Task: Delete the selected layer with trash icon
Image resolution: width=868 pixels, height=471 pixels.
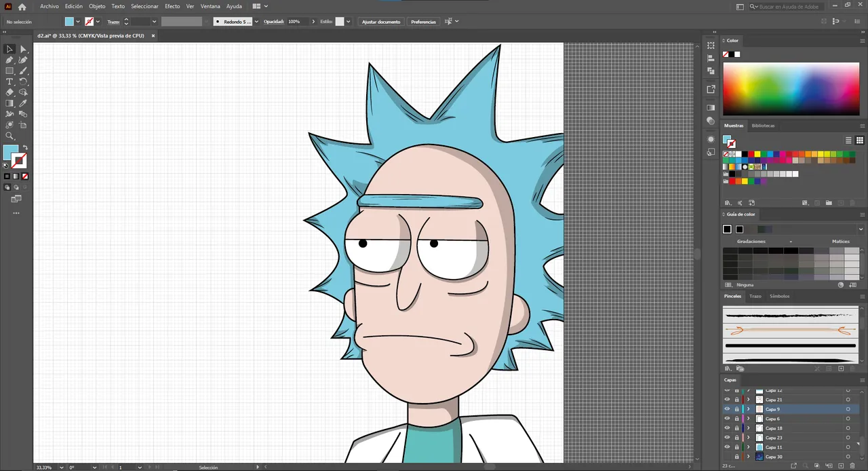Action: pos(852,466)
